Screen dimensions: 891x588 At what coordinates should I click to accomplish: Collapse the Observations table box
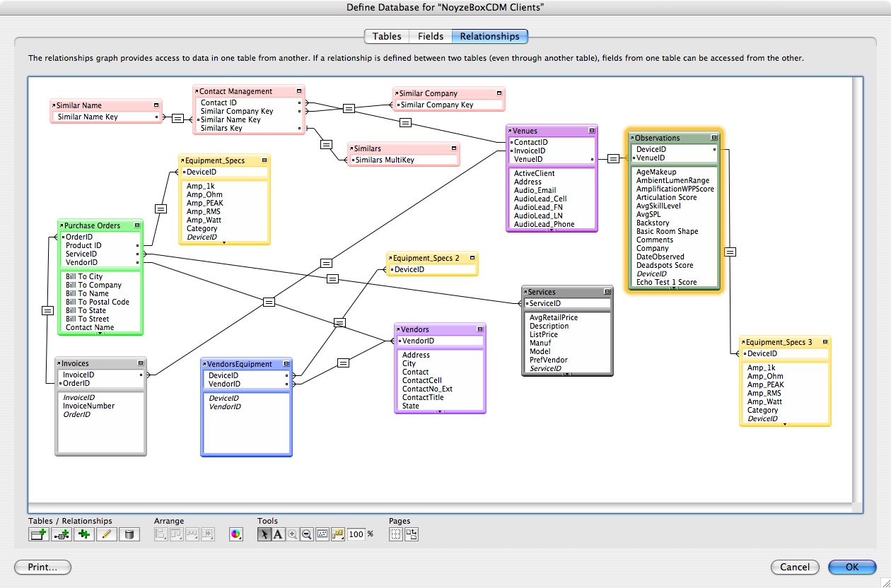[x=714, y=138]
